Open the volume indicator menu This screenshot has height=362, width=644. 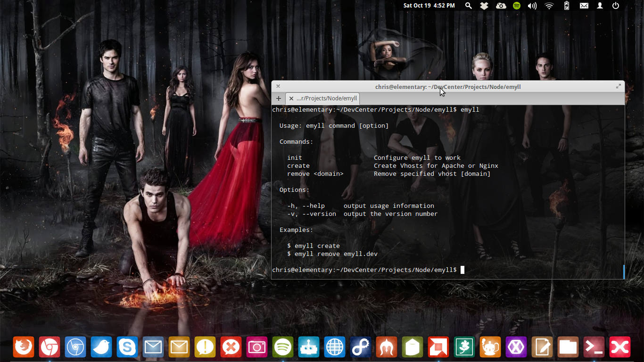(532, 6)
